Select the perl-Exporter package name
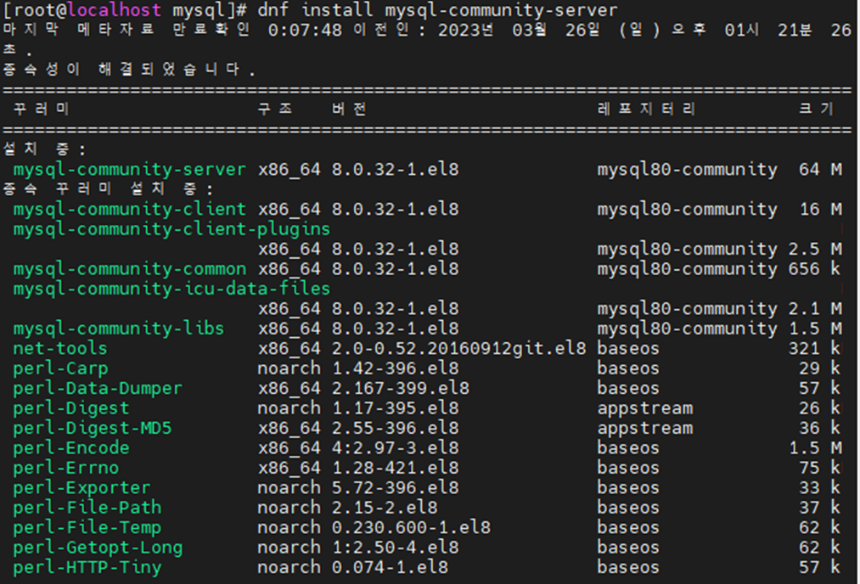Viewport: 860px width, 584px height. [x=82, y=488]
